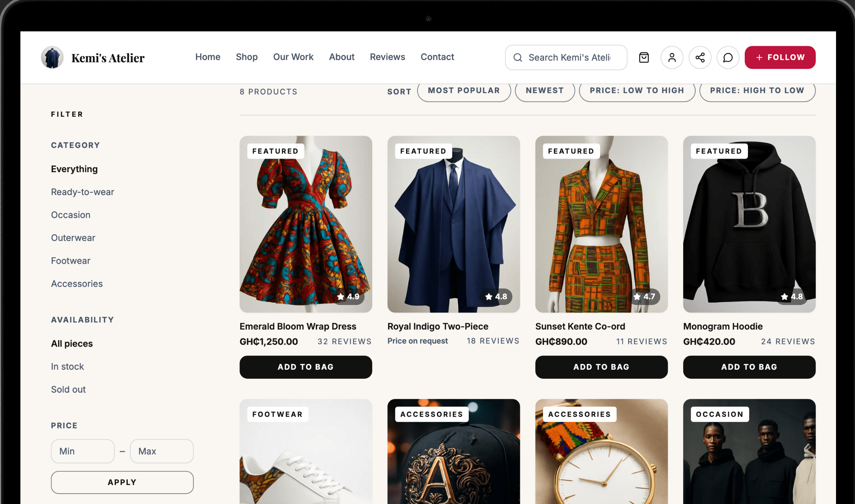
Task: Open Monogram Hoodie title link
Action: (723, 326)
